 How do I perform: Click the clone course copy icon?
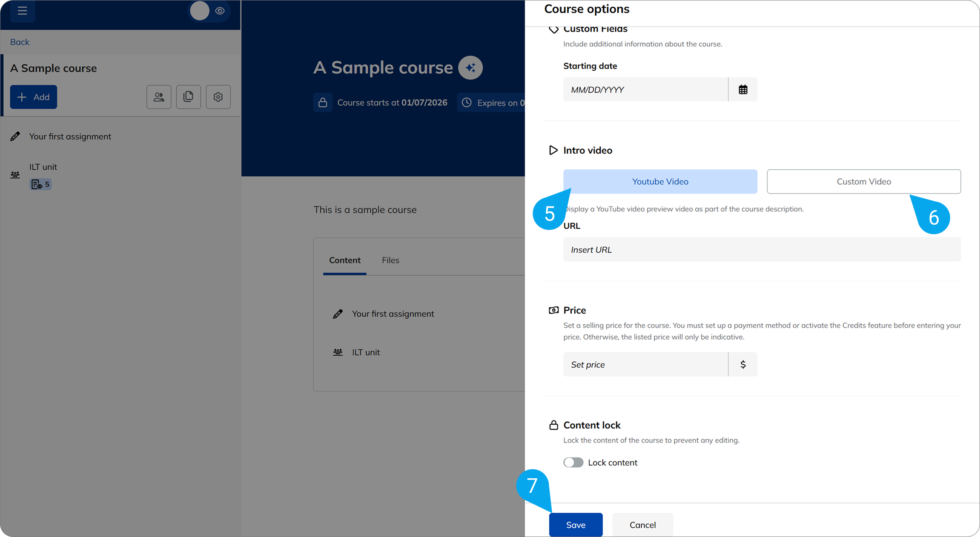pos(188,97)
